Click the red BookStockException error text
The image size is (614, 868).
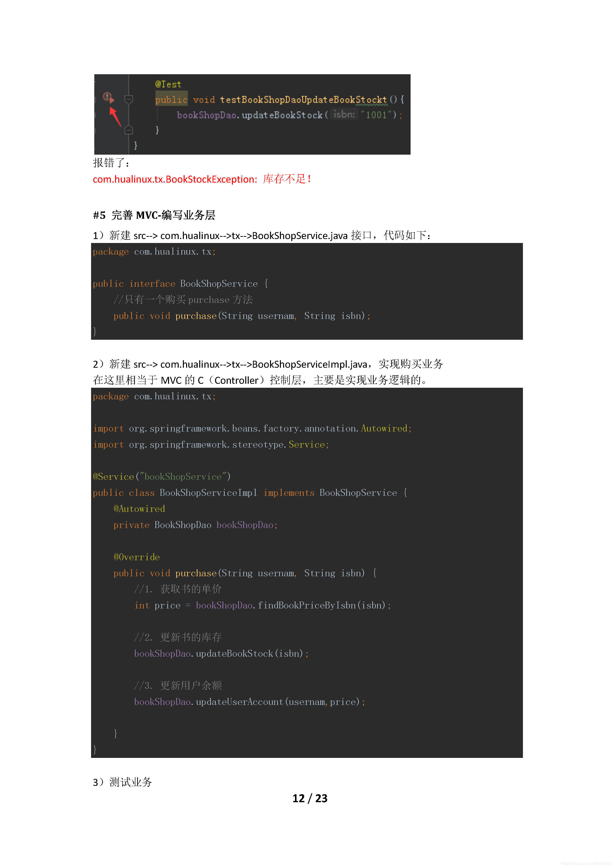click(202, 179)
